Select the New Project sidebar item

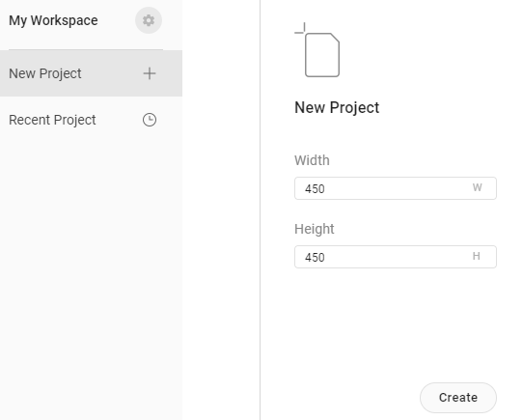91,73
